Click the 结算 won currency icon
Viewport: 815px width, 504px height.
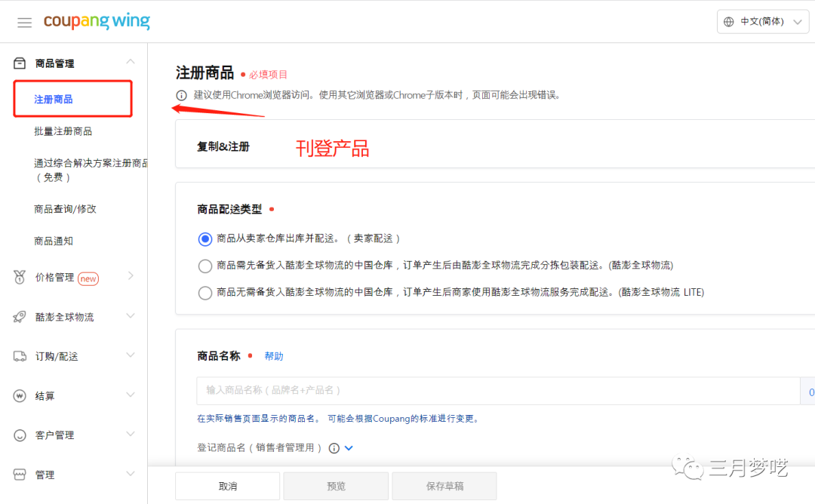click(x=20, y=396)
